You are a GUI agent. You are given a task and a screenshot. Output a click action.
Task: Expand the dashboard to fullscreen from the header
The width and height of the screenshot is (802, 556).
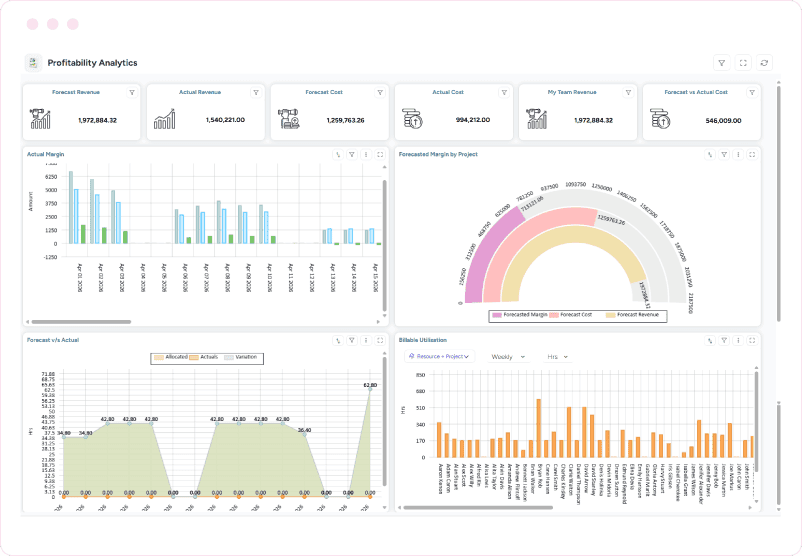tap(743, 63)
